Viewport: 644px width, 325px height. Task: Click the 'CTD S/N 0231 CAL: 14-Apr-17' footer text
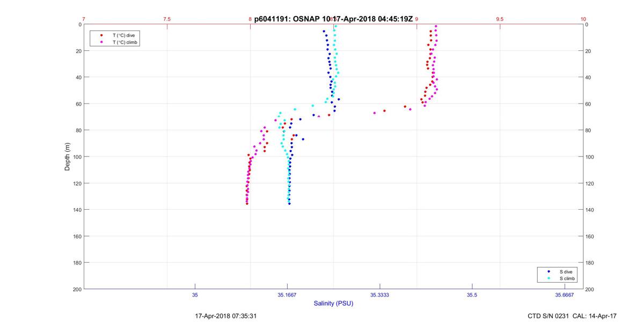tap(572, 316)
